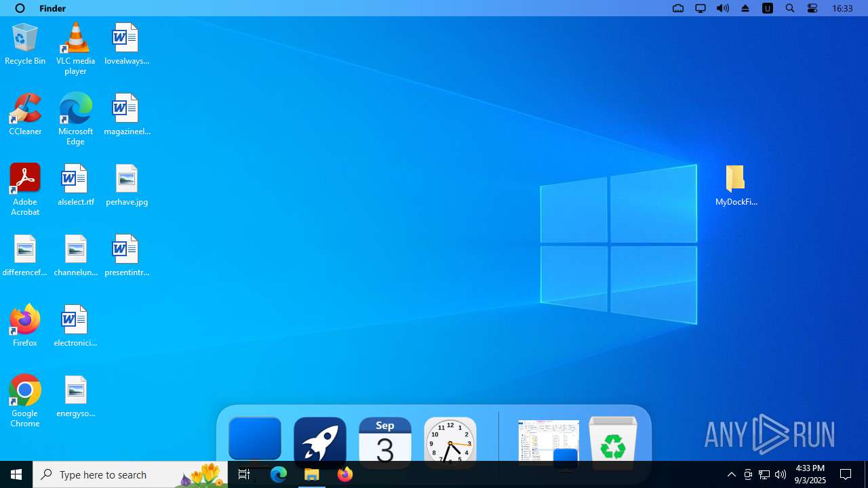Open the Recycle Bin desktop icon
Image resolution: width=868 pixels, height=488 pixels.
[x=25, y=45]
